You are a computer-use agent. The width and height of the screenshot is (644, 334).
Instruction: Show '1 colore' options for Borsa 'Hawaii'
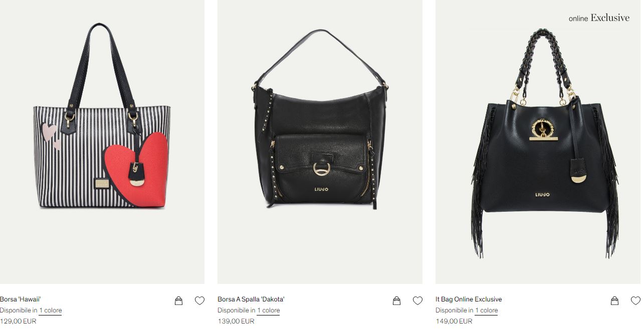(x=51, y=310)
